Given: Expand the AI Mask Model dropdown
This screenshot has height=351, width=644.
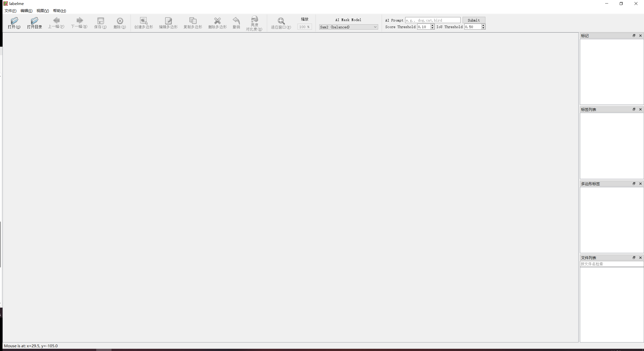Looking at the screenshot, I should 375,27.
